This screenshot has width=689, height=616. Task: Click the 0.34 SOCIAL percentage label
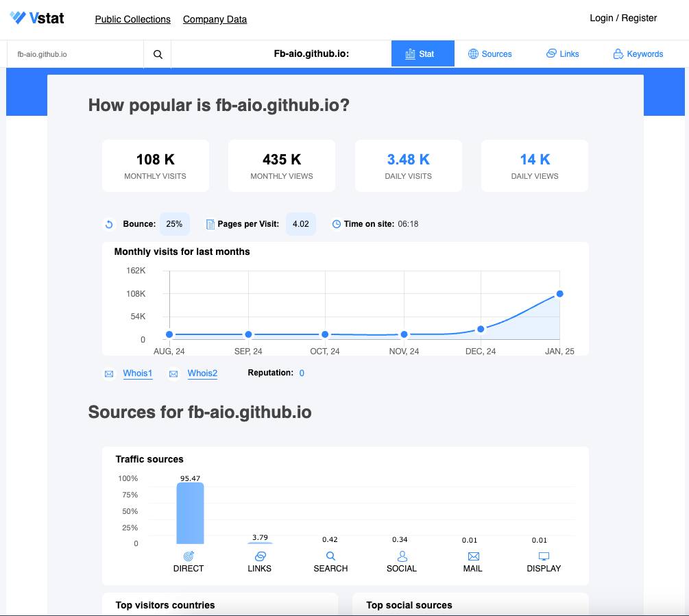click(x=400, y=540)
